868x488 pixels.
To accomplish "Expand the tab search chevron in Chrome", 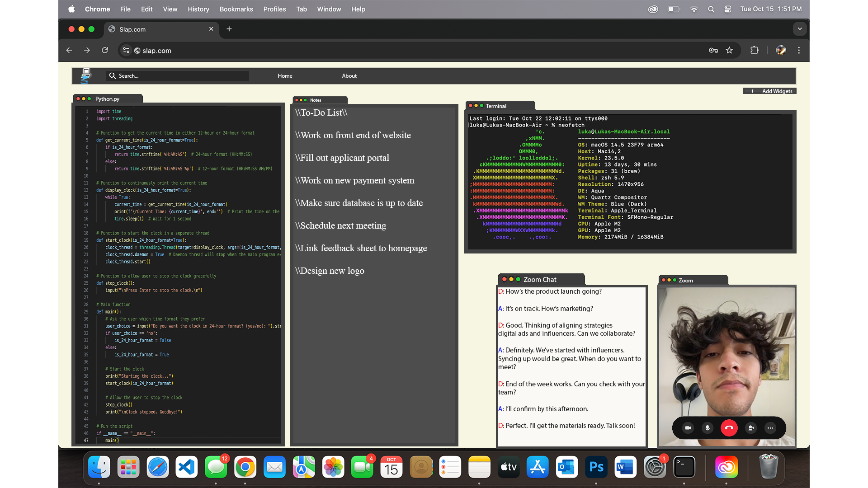I will coord(800,29).
